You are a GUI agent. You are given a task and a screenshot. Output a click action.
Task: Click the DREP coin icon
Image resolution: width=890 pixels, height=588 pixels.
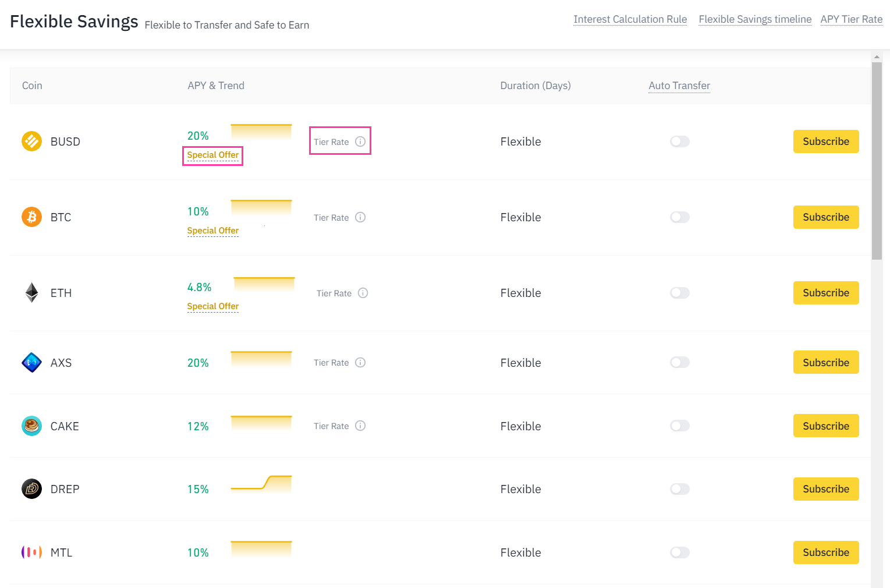[31, 489]
